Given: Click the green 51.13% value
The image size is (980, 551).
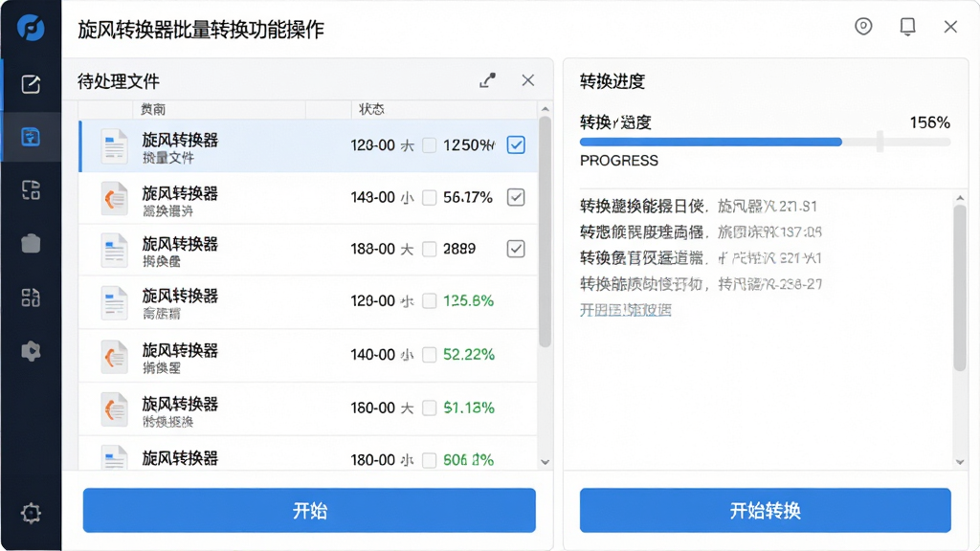Looking at the screenshot, I should coord(469,408).
